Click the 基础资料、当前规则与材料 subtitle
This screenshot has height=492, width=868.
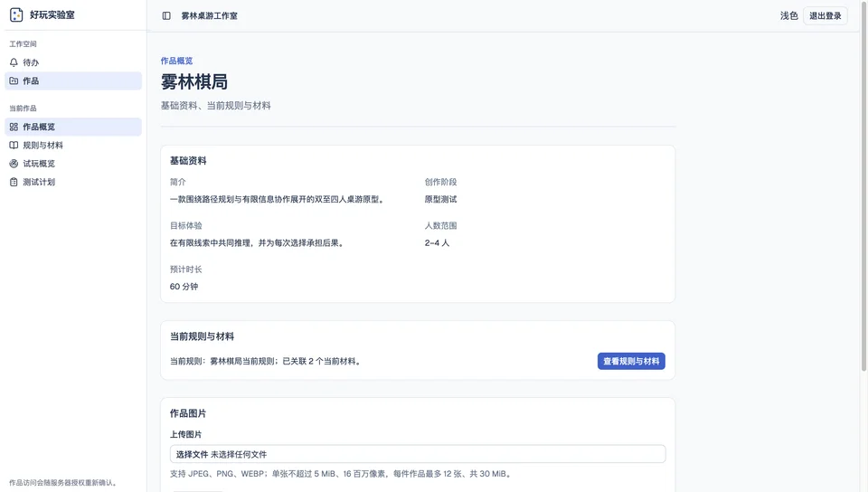coord(216,105)
